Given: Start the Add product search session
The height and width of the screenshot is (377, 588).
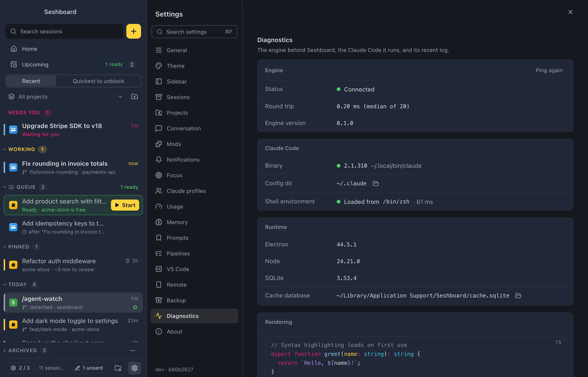Looking at the screenshot, I should click(x=125, y=205).
